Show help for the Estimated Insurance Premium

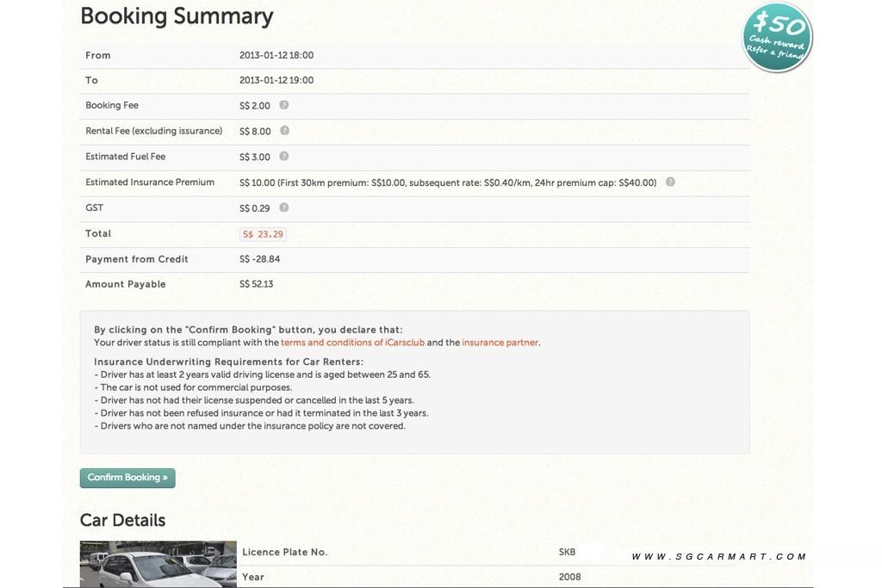tap(670, 183)
